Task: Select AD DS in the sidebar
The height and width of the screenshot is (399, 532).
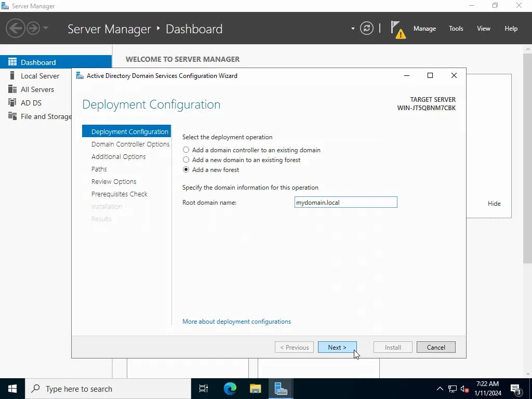Action: (31, 103)
